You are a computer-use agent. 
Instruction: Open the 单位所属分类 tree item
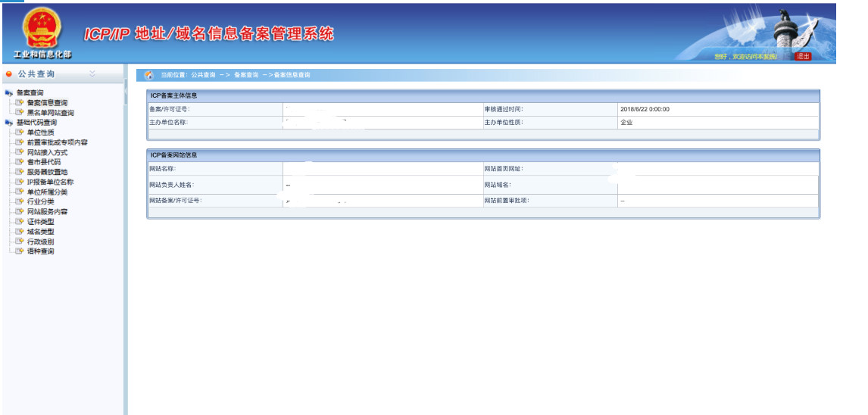click(47, 192)
